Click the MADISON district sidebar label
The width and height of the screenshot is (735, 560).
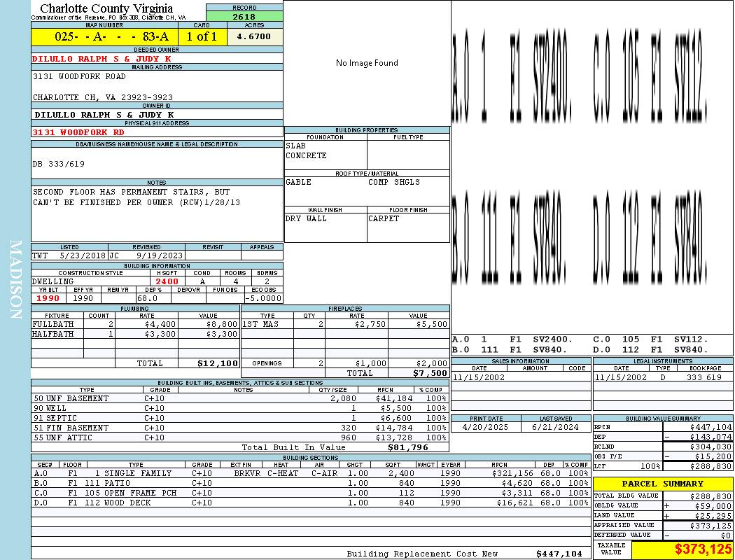pos(15,280)
